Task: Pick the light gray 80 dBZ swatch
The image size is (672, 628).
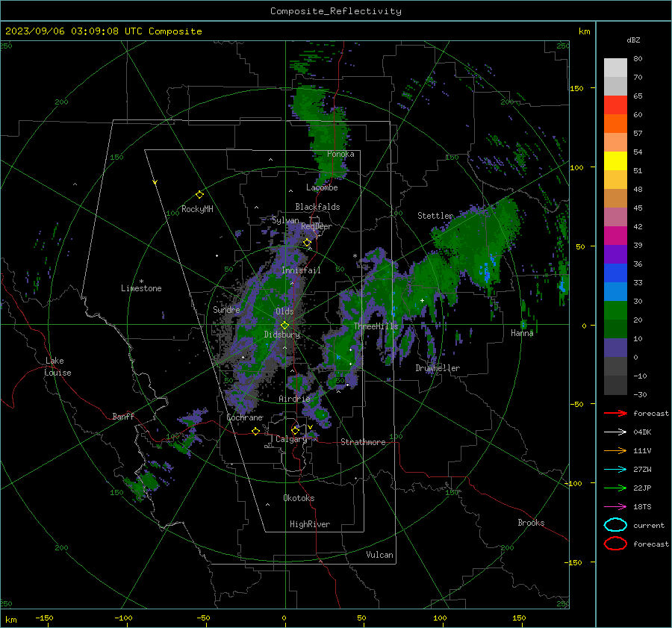Action: (615, 67)
